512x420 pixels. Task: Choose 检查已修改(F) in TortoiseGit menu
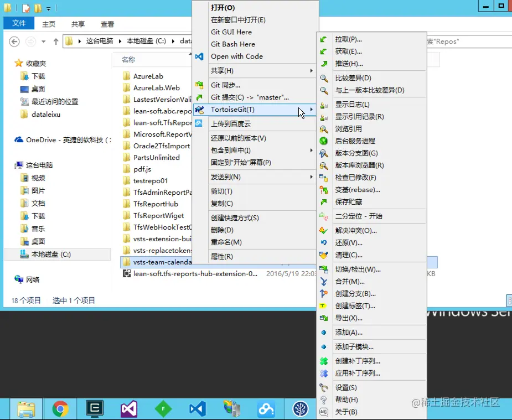[x=371, y=178]
